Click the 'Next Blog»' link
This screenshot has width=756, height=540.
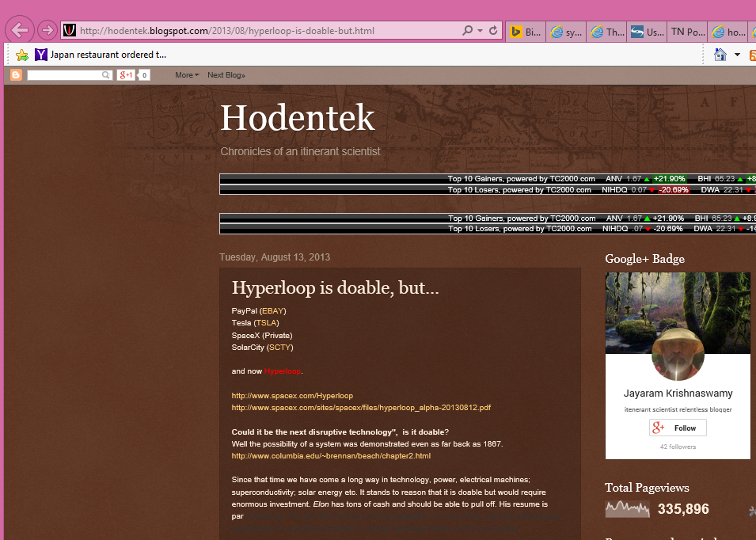tap(226, 74)
